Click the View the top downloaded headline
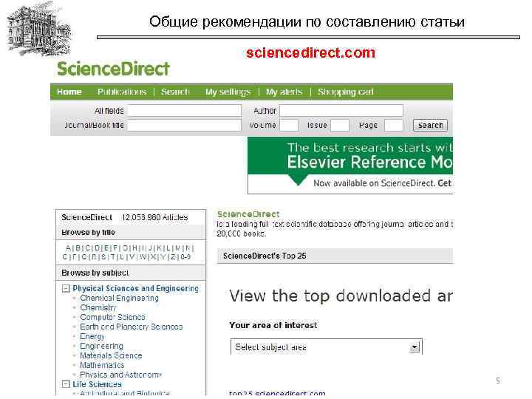Screen dimensions: 532x399 click(x=341, y=296)
